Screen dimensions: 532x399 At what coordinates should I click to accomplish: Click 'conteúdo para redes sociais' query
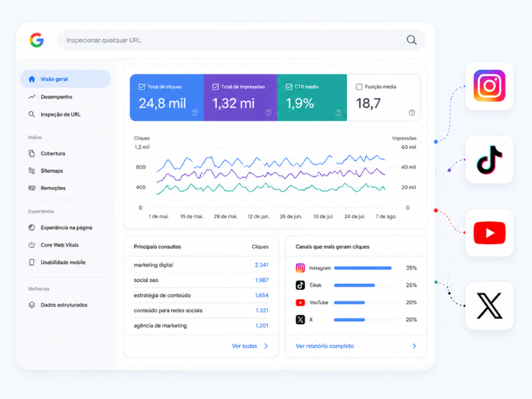[168, 311]
